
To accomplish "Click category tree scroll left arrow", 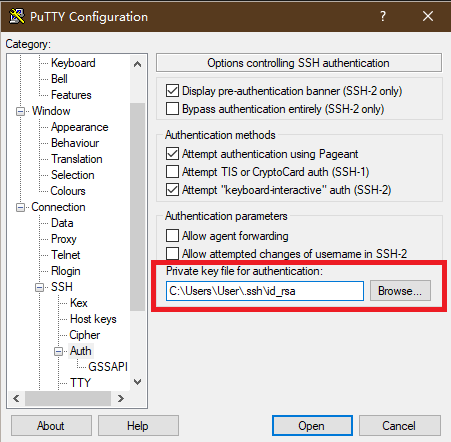I will tap(16, 398).
